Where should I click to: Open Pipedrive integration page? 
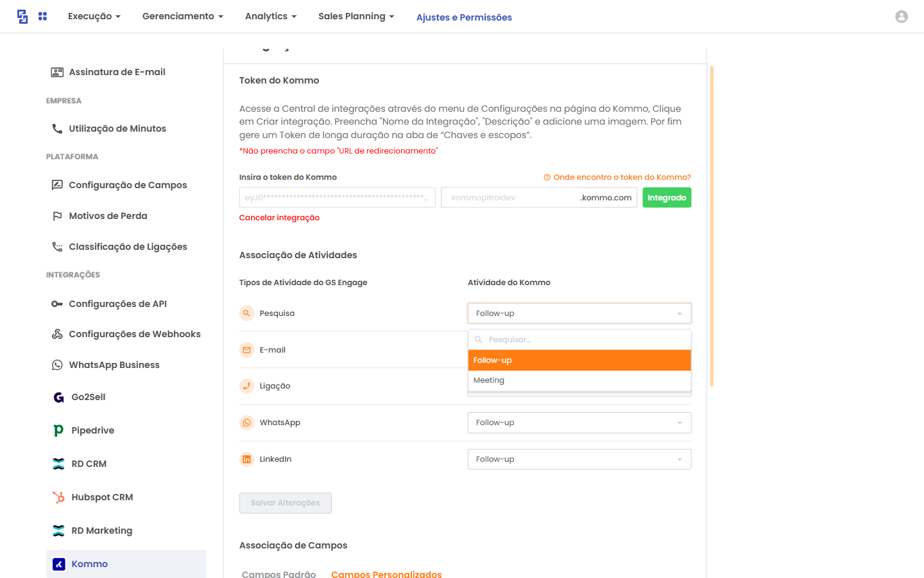tap(93, 430)
